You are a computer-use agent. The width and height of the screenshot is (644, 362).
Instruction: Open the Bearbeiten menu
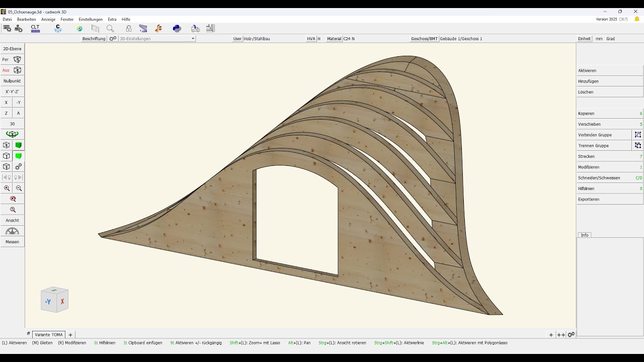(26, 19)
